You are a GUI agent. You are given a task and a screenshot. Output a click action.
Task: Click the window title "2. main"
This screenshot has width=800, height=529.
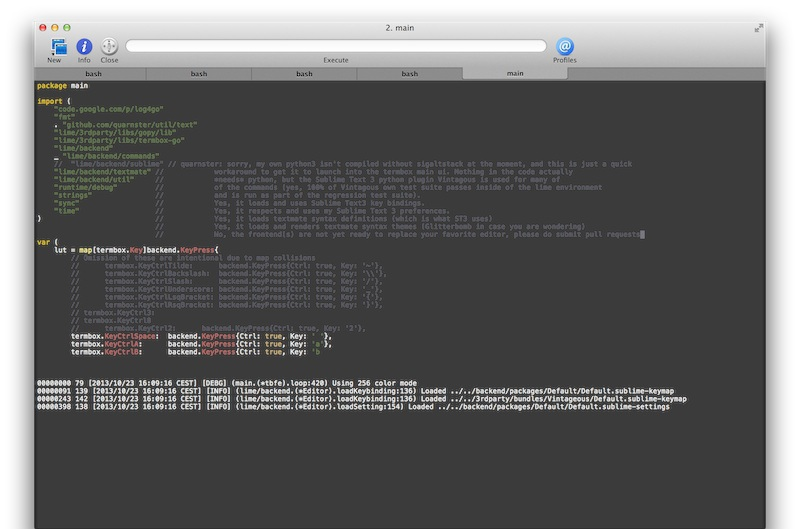399,28
